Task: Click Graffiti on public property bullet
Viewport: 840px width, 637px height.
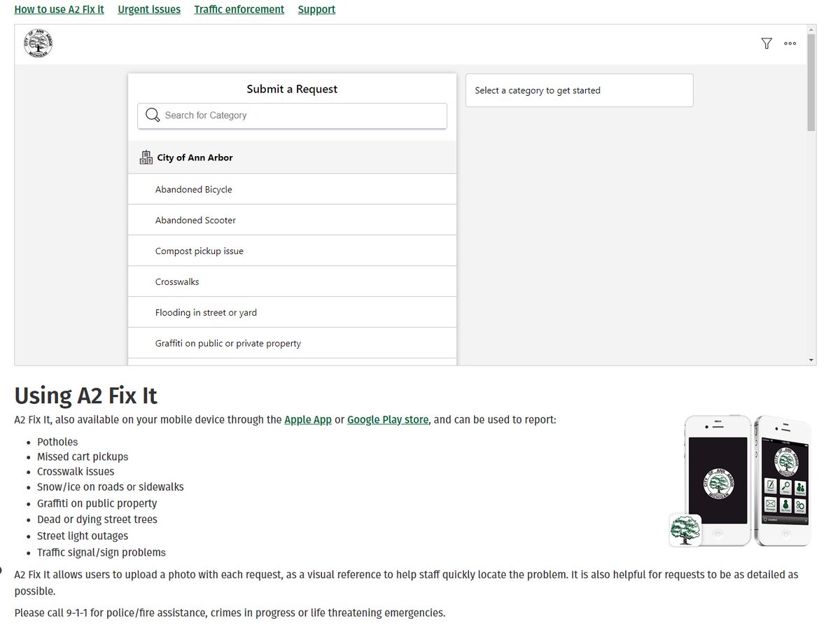Action: tap(97, 503)
